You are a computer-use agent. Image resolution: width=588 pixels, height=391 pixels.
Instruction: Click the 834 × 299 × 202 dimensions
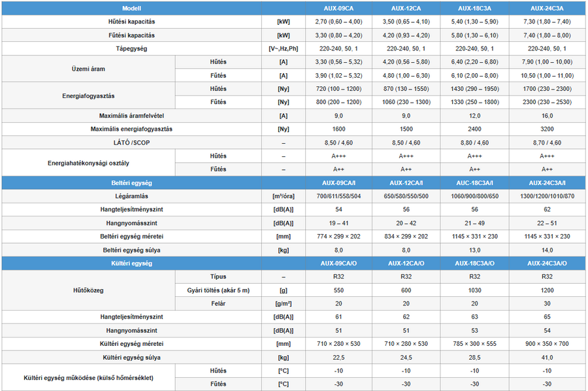pyautogui.click(x=406, y=237)
